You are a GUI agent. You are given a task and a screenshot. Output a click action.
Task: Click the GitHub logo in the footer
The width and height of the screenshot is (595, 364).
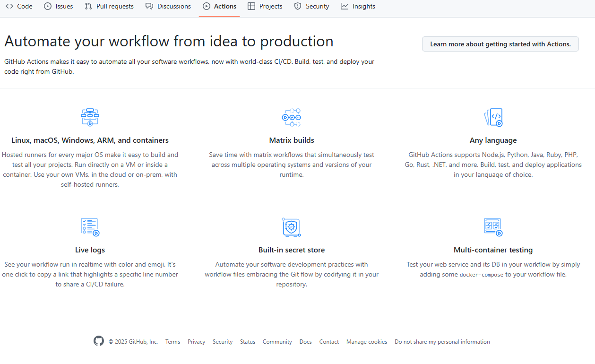pos(98,341)
